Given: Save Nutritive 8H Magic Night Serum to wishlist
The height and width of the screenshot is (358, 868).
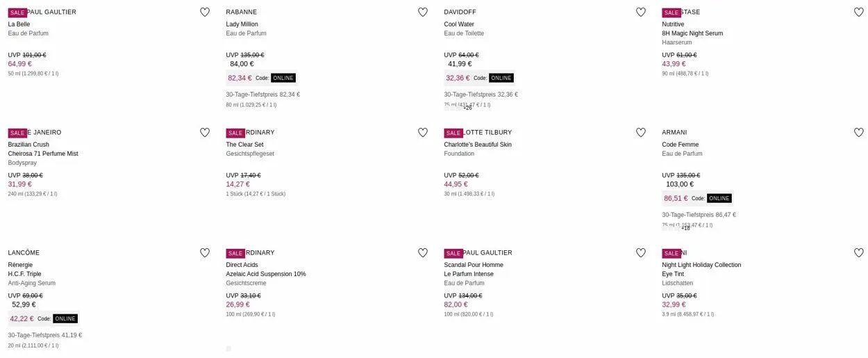Looking at the screenshot, I should [x=859, y=12].
